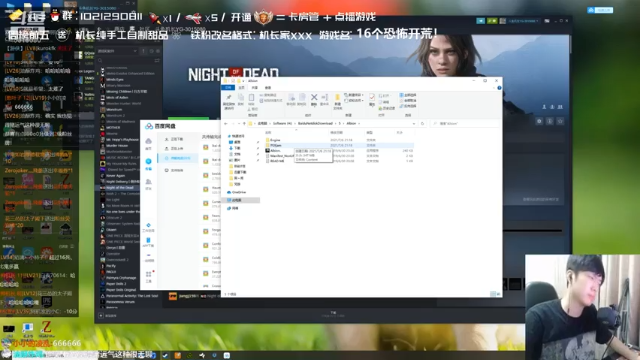Screen dimensions: 640x360
Task: Open APP download icon in Baidu Netdisk
Action: point(148,242)
